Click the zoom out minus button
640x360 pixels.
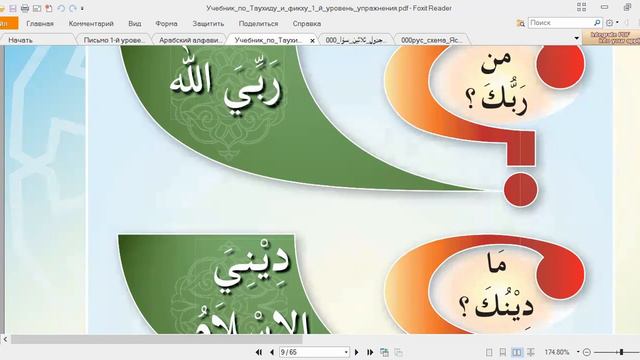(587, 352)
